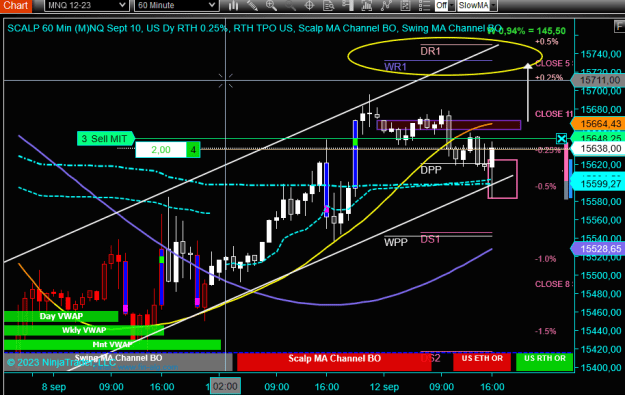Click the DS1 pivot label
Image resolution: width=625 pixels, height=395 pixels.
pyautogui.click(x=430, y=239)
